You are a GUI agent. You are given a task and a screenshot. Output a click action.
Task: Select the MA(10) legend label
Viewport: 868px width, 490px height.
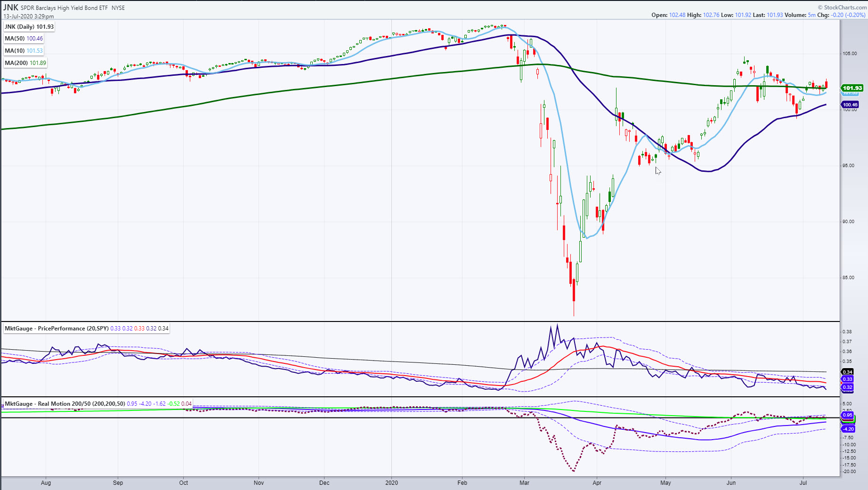24,51
